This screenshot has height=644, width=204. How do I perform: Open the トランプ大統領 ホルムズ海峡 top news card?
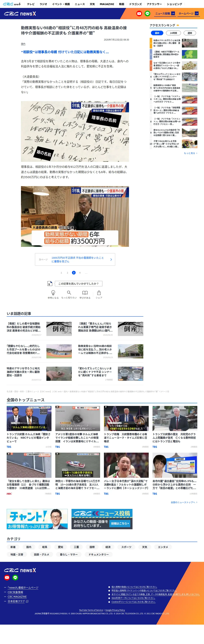click(29, 427)
